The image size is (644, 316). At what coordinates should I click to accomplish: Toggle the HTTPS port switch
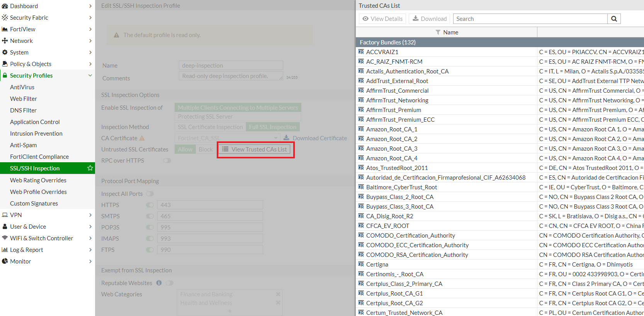150,205
